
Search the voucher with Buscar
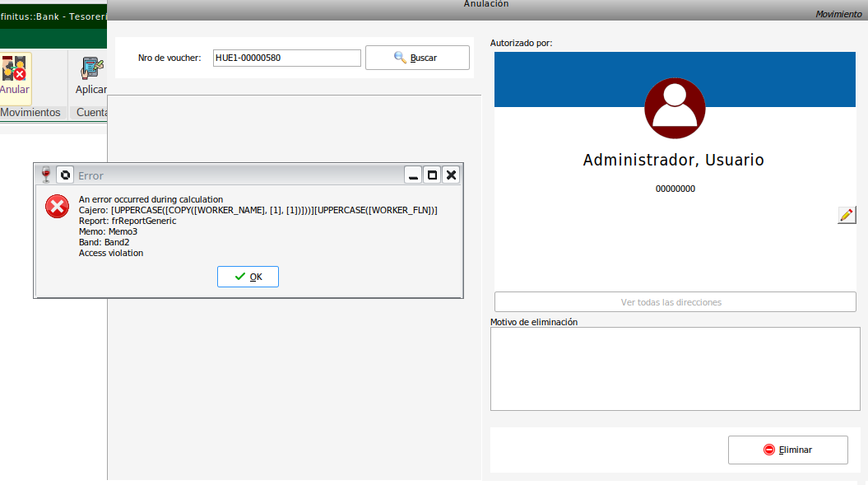[417, 58]
